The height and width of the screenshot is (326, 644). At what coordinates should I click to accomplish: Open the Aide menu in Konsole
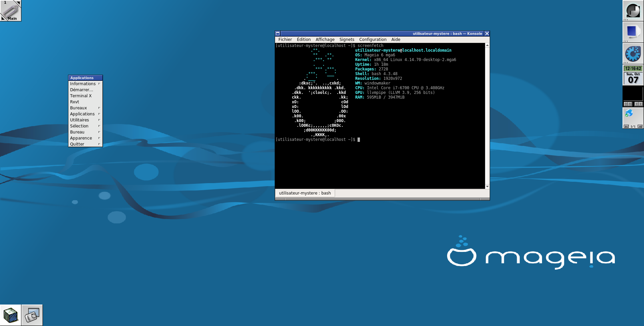396,40
